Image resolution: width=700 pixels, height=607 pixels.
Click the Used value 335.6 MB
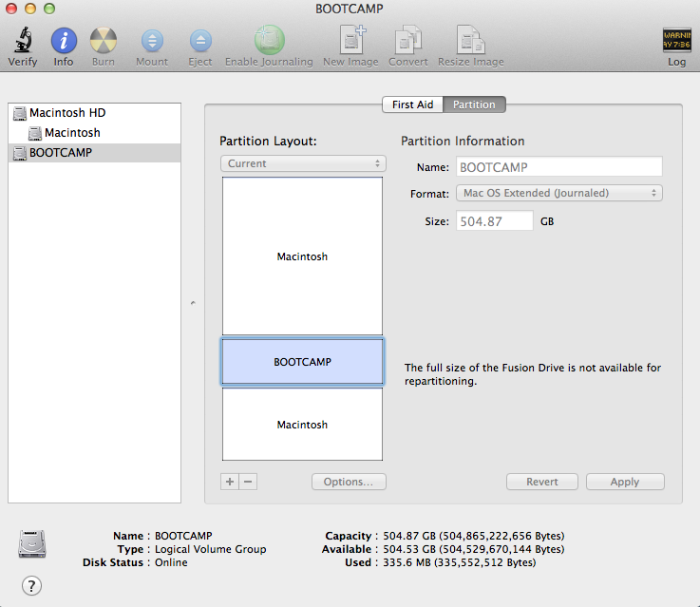(x=460, y=562)
